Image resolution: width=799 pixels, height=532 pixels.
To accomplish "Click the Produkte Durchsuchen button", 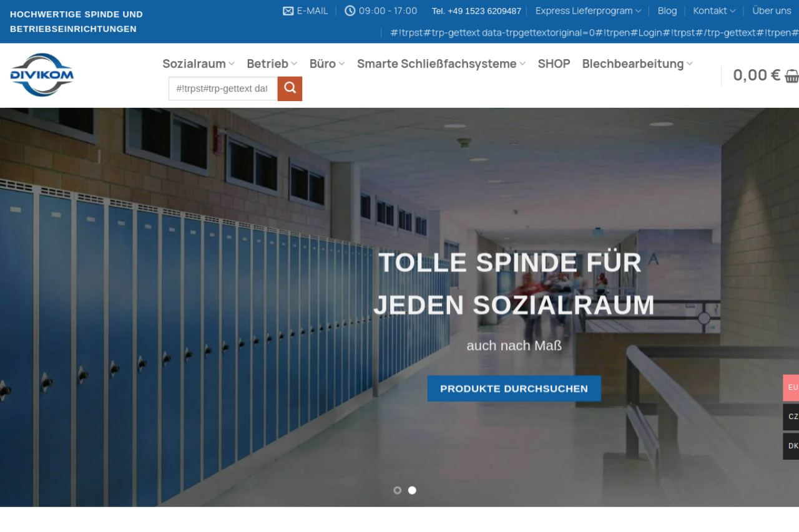I will (514, 389).
